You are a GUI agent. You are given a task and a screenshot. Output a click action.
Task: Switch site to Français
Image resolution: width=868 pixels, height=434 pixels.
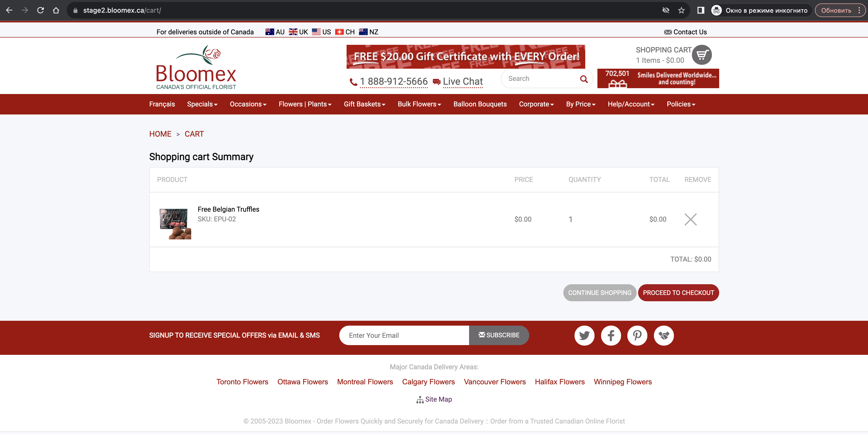tap(162, 104)
